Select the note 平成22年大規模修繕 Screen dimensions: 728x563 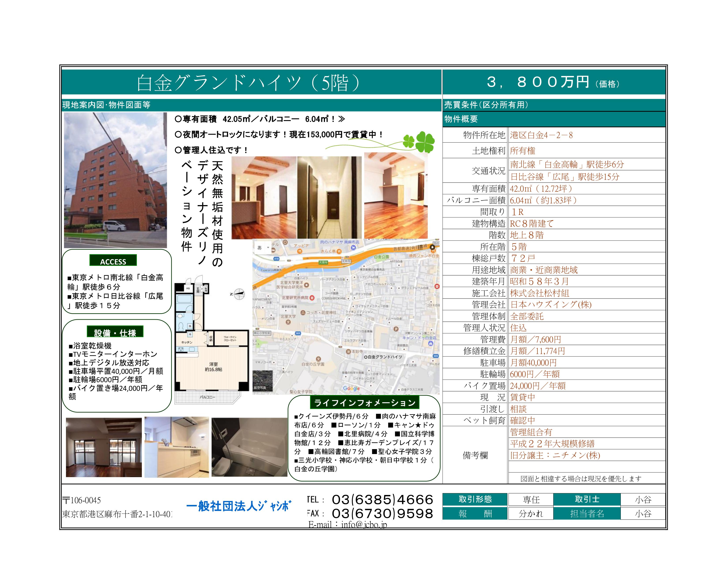click(552, 444)
